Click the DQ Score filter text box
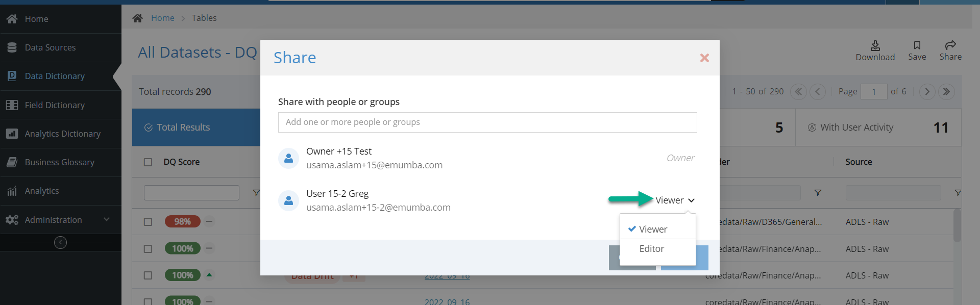Image resolution: width=980 pixels, height=305 pixels. click(191, 193)
